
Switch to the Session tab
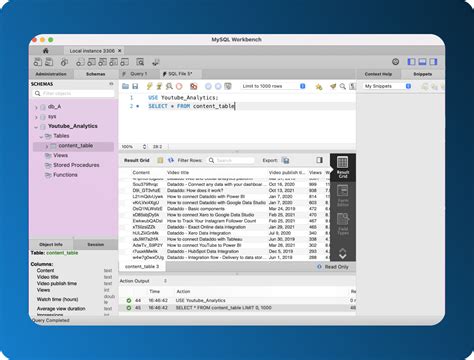pyautogui.click(x=96, y=244)
